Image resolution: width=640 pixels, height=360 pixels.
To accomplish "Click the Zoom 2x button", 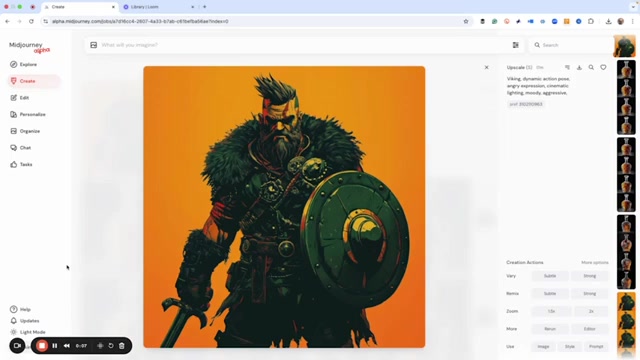I will pyautogui.click(x=591, y=311).
